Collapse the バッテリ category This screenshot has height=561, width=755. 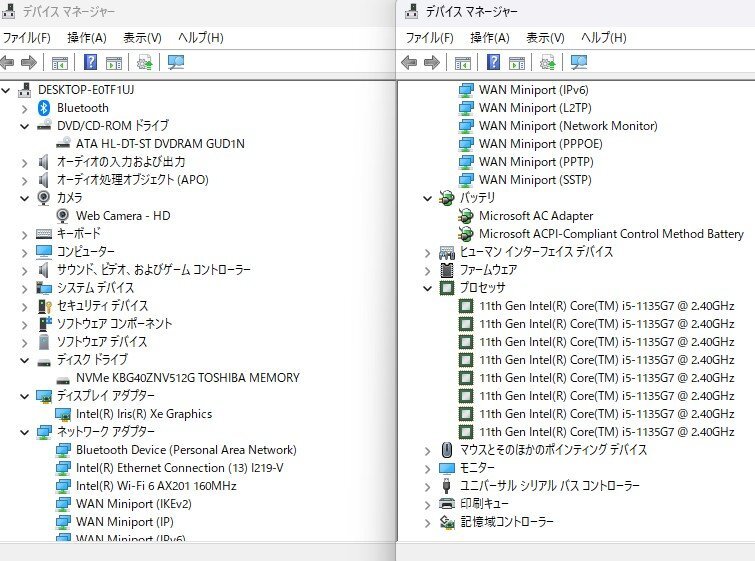point(428,198)
